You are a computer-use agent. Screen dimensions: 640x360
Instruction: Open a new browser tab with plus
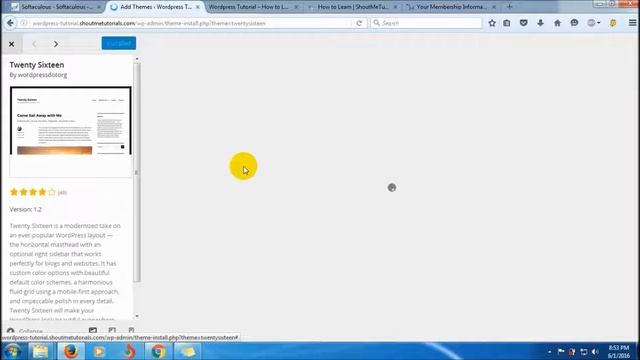(509, 7)
